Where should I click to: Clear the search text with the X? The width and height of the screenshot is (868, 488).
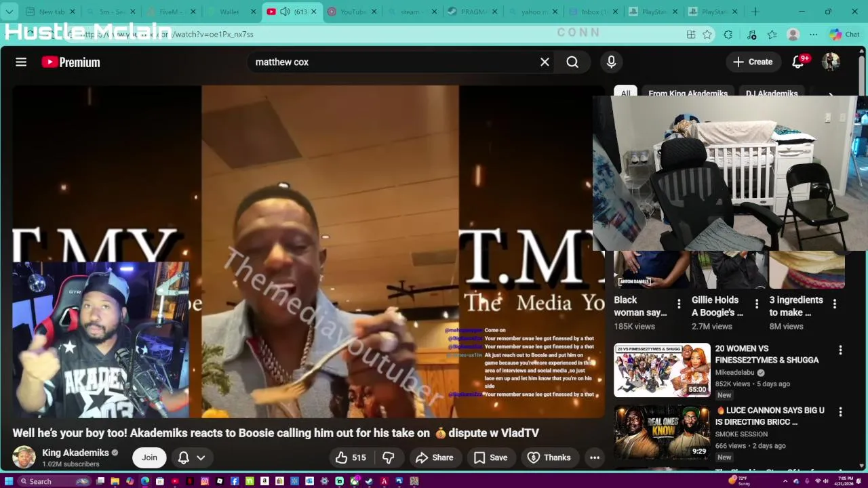click(x=545, y=62)
